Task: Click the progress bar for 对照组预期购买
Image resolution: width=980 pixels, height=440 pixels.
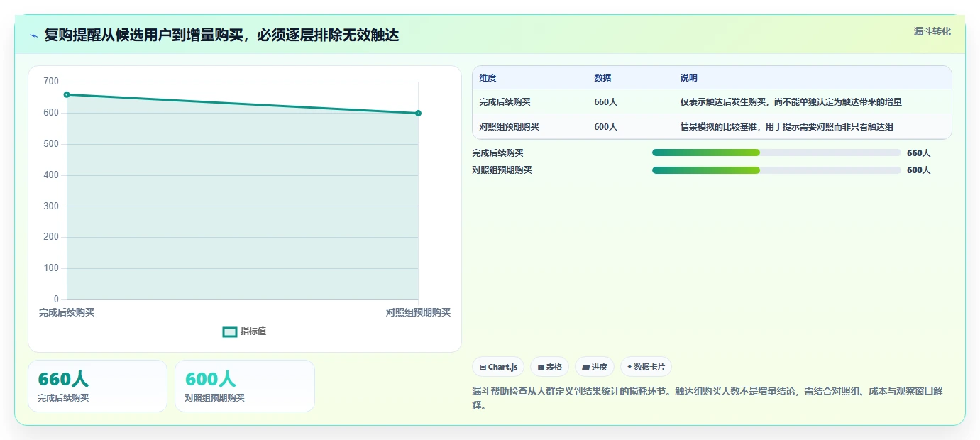Action: point(776,170)
